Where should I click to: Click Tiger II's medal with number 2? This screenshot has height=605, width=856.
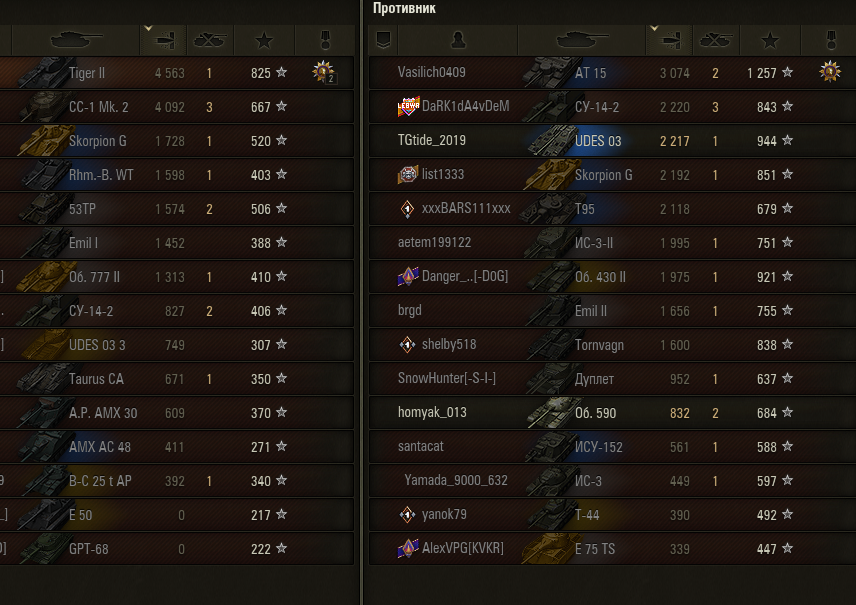324,72
